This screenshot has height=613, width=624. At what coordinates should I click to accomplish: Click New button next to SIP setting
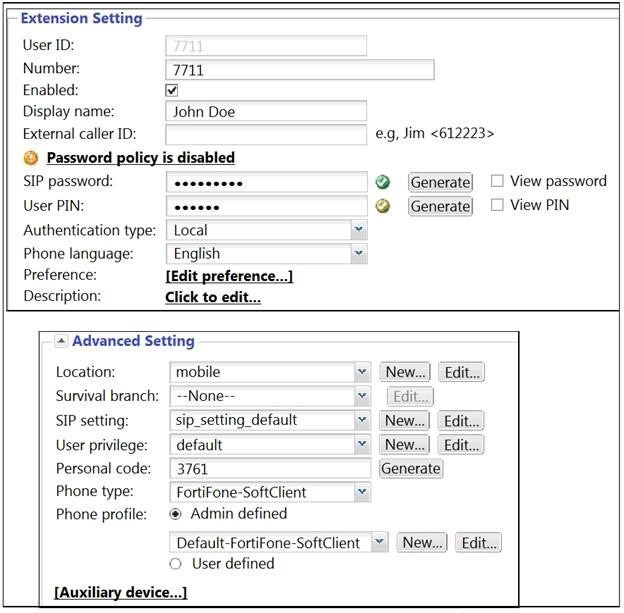405,421
